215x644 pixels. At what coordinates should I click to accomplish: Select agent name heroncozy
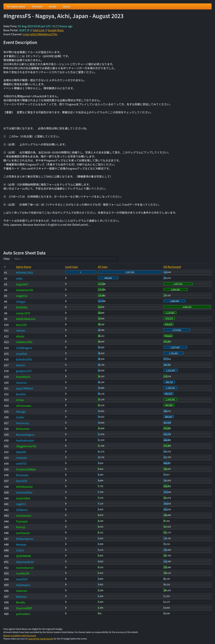click(x=23, y=423)
